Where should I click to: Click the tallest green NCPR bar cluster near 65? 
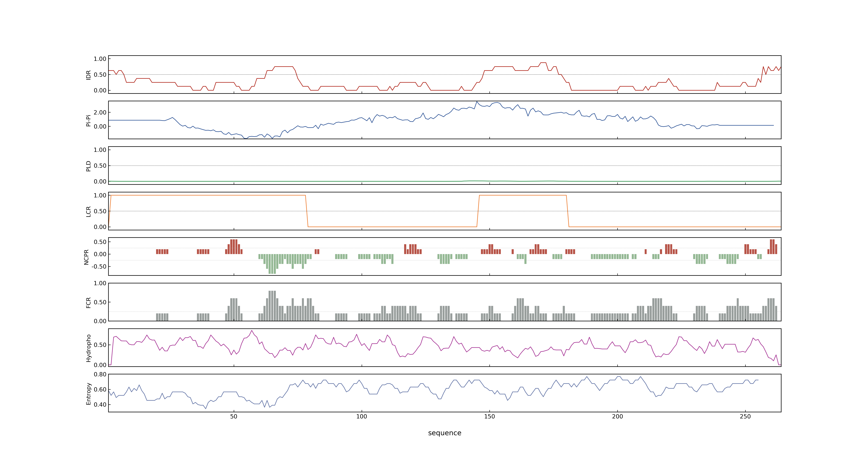coord(272,264)
